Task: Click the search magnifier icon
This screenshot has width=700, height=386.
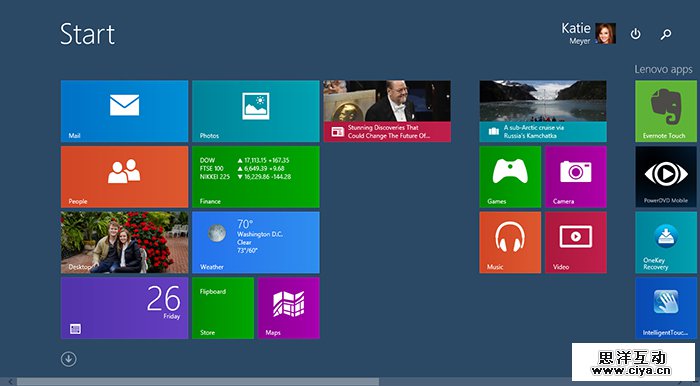Action: [666, 34]
